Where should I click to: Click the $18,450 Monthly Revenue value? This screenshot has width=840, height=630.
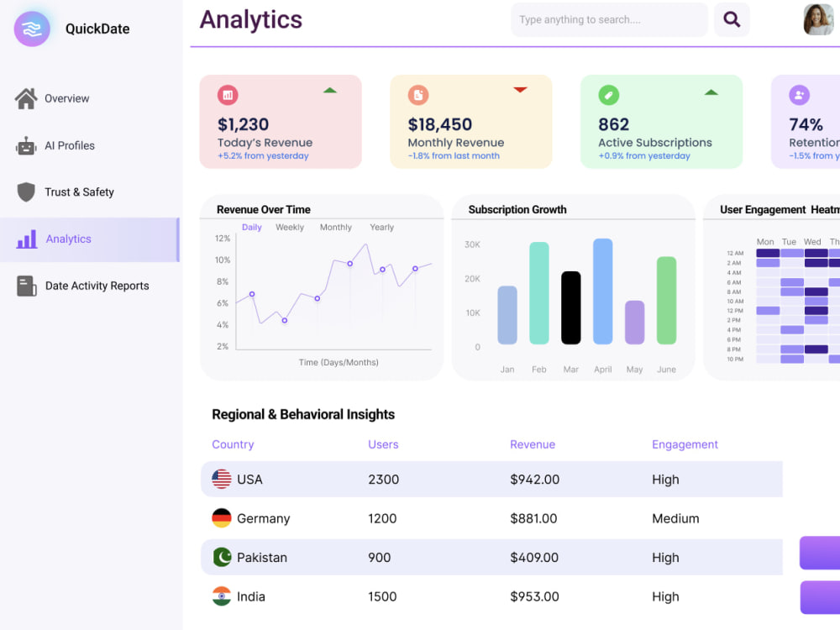[x=440, y=124]
